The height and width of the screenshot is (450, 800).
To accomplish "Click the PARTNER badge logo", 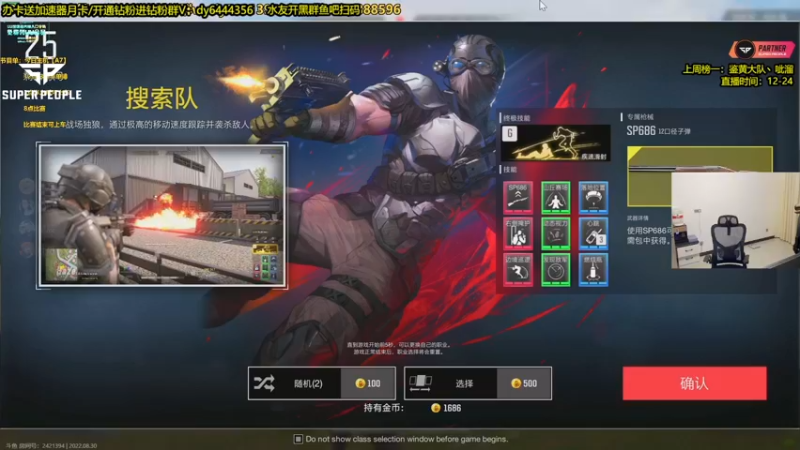I will coord(762,49).
